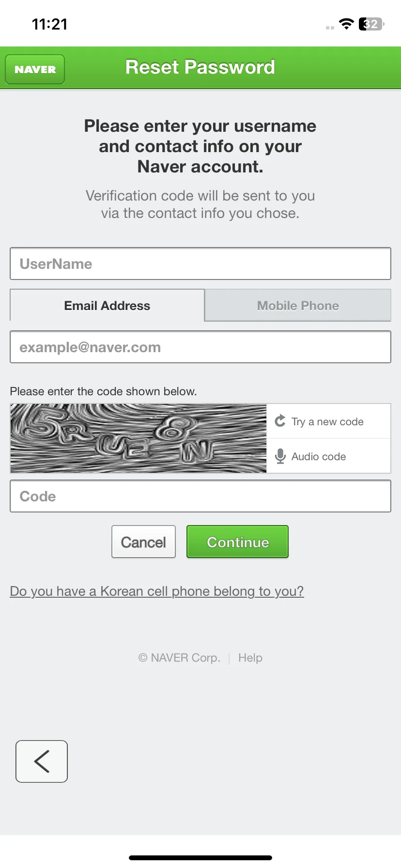The width and height of the screenshot is (401, 868).
Task: Click the Cancel button
Action: click(x=143, y=542)
